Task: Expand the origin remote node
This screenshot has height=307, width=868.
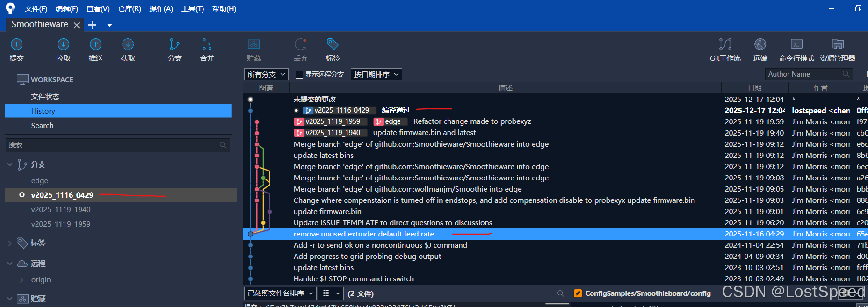Action: click(x=22, y=280)
